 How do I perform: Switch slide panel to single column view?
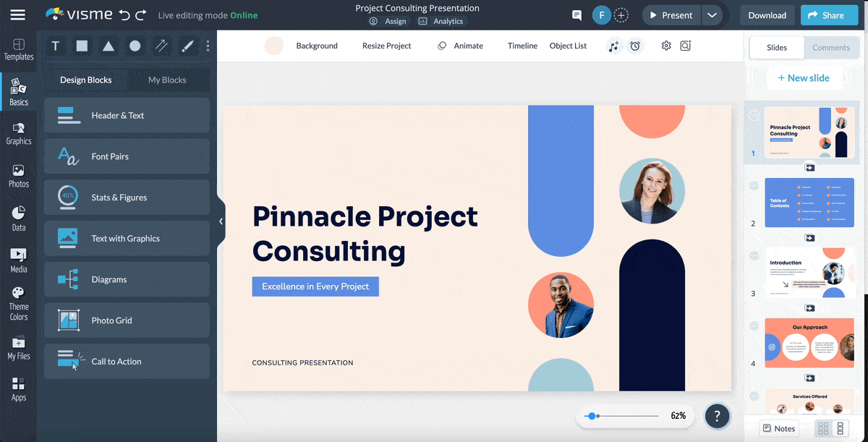point(840,428)
